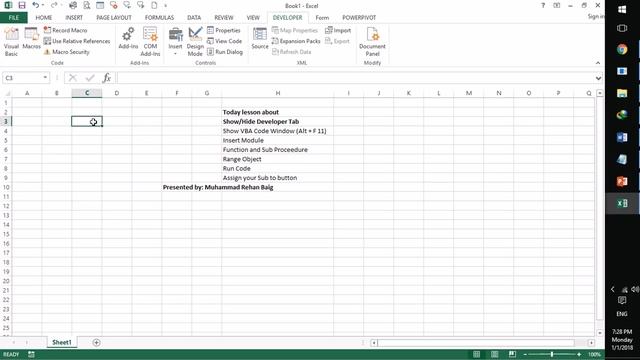Click zoom out minus button
The width and height of the screenshot is (640, 360).
click(525, 354)
